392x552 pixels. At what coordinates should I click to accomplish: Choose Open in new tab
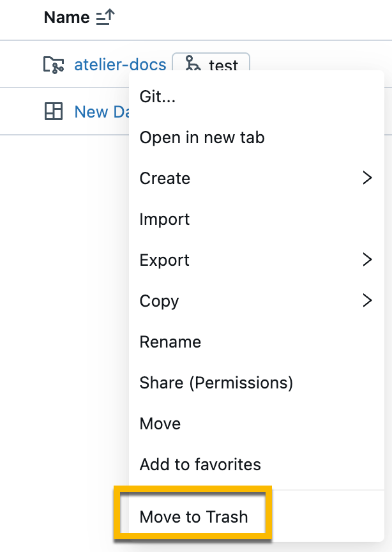click(x=202, y=137)
